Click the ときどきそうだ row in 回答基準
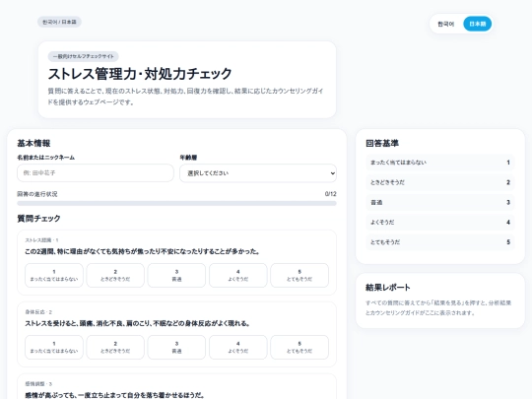Screen dimensions: 532x399 pos(440,182)
